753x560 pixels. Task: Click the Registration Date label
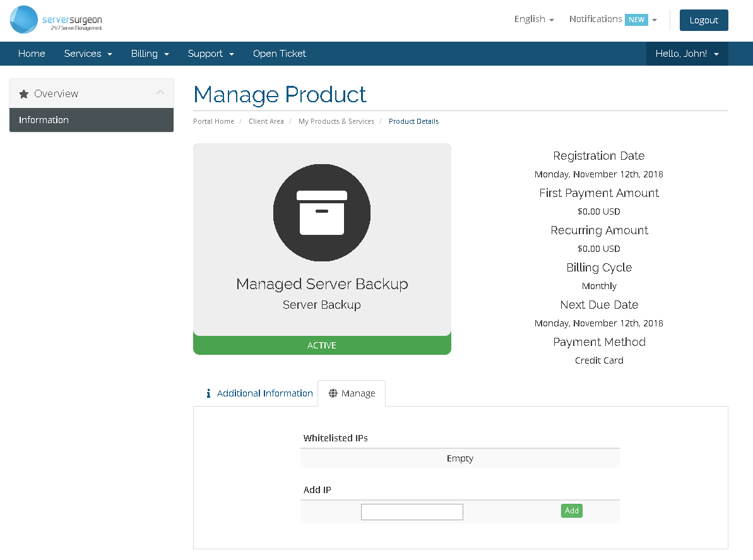[599, 156]
